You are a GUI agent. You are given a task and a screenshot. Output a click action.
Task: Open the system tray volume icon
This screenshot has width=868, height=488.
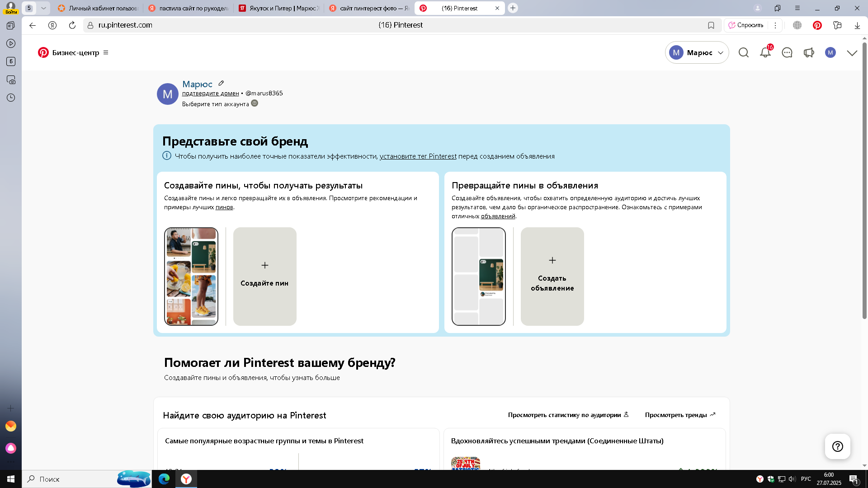792,479
